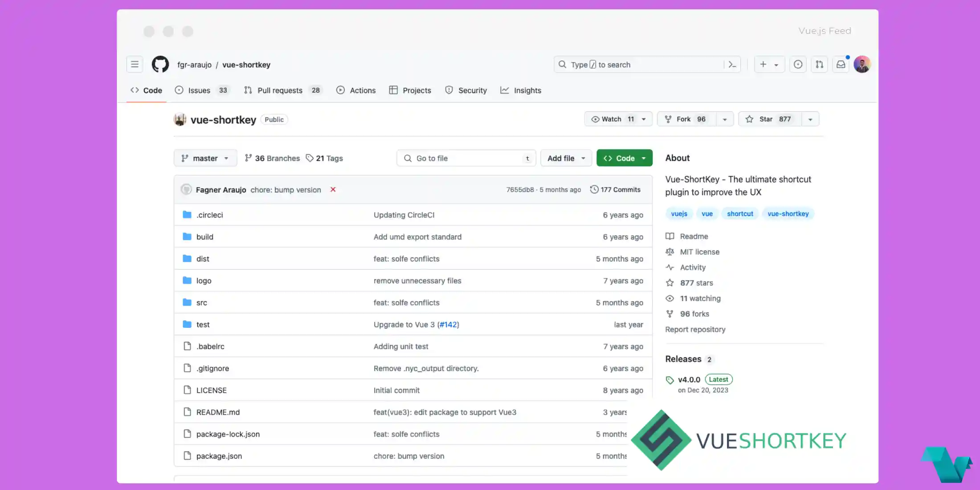Click the GitHub Octocat logo
This screenshot has height=490, width=980.
coord(160,65)
